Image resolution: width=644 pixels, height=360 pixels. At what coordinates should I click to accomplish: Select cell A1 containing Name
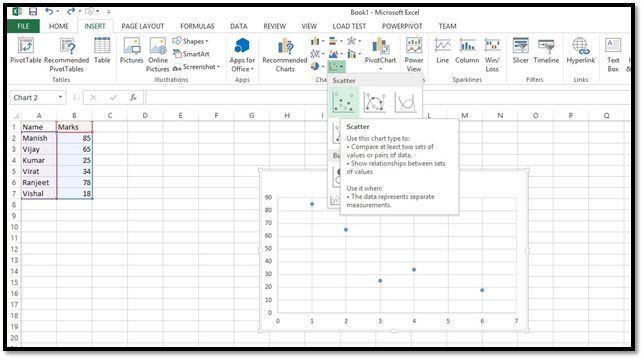click(39, 127)
